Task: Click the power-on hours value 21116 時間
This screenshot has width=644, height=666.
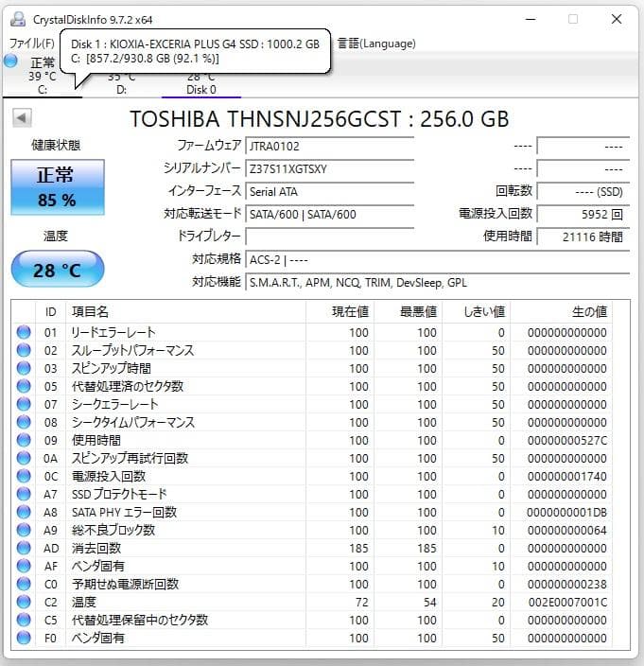Action: tap(583, 237)
